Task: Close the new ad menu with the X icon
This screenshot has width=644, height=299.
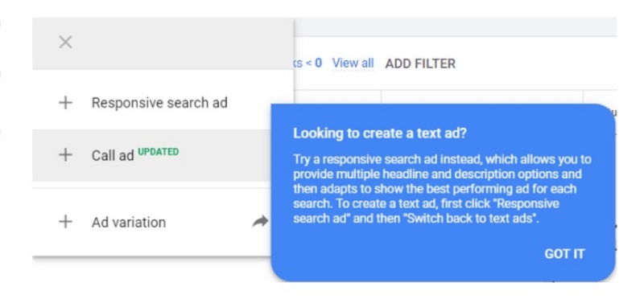Action: point(66,43)
